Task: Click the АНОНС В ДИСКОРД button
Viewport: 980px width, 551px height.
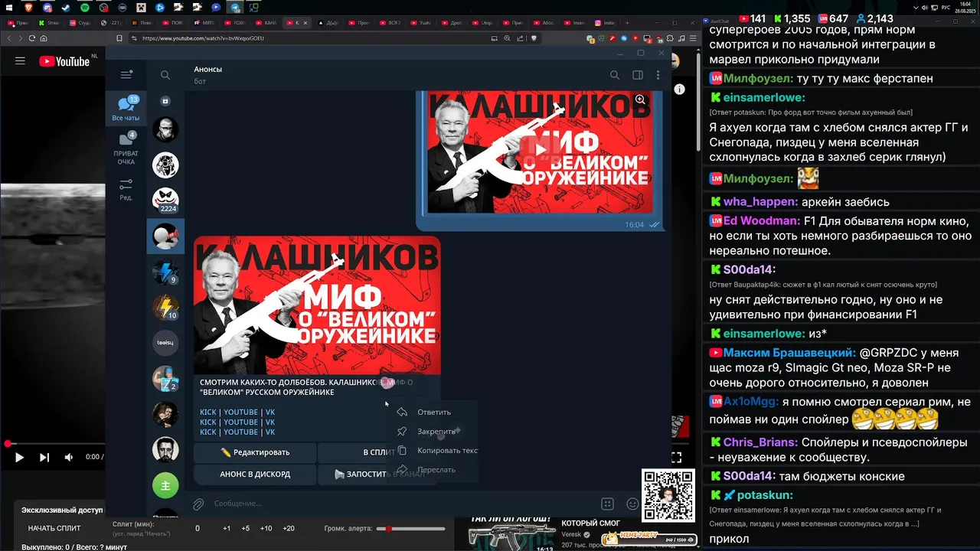Action: (x=255, y=474)
